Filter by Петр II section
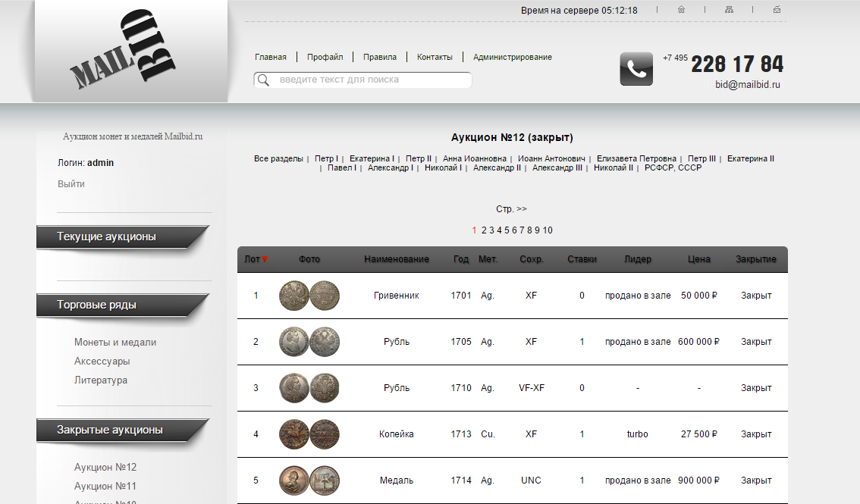The height and width of the screenshot is (504, 860). coord(419,158)
